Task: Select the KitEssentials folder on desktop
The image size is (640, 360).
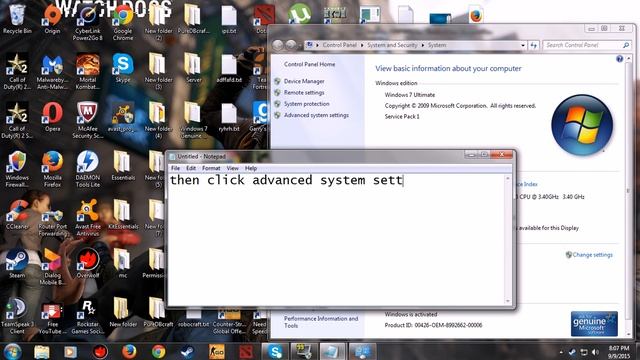Action: [x=122, y=215]
